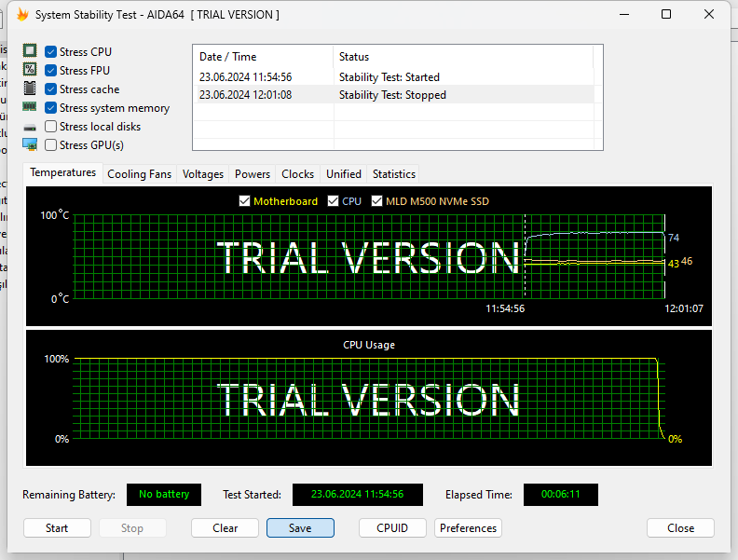This screenshot has height=560, width=738.
Task: Select the Stability Test: Started log row
Action: tap(393, 77)
